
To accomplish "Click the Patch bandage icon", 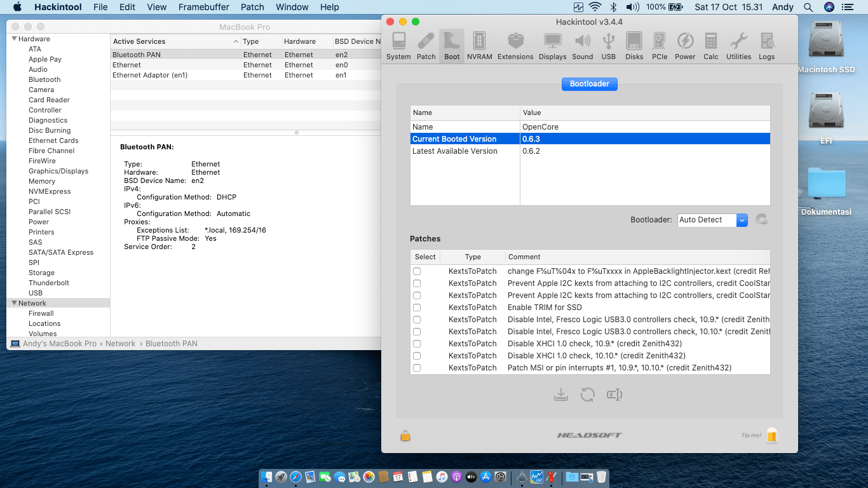I will coord(426,46).
